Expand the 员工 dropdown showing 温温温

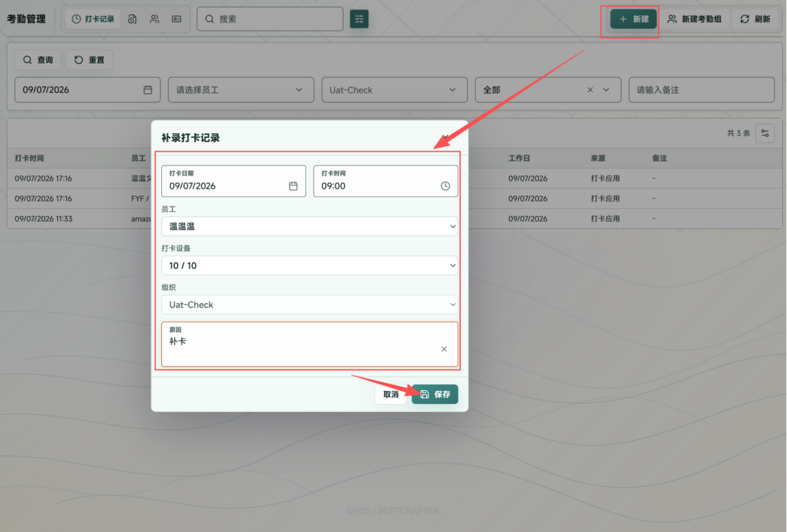tap(309, 227)
